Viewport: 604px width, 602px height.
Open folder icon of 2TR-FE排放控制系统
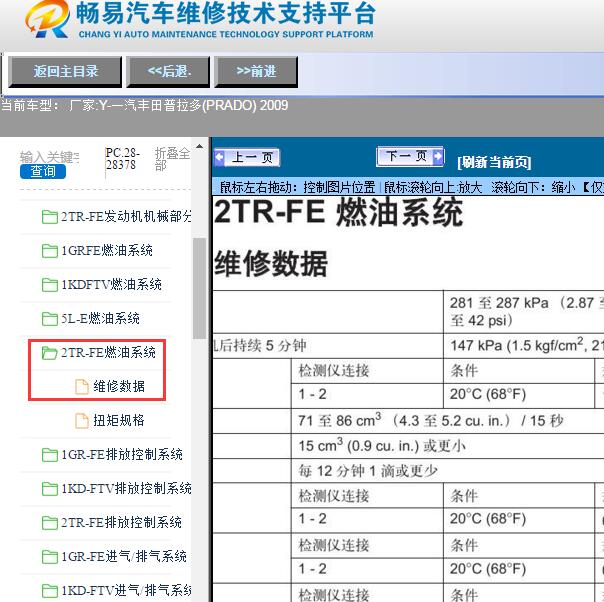click(49, 523)
